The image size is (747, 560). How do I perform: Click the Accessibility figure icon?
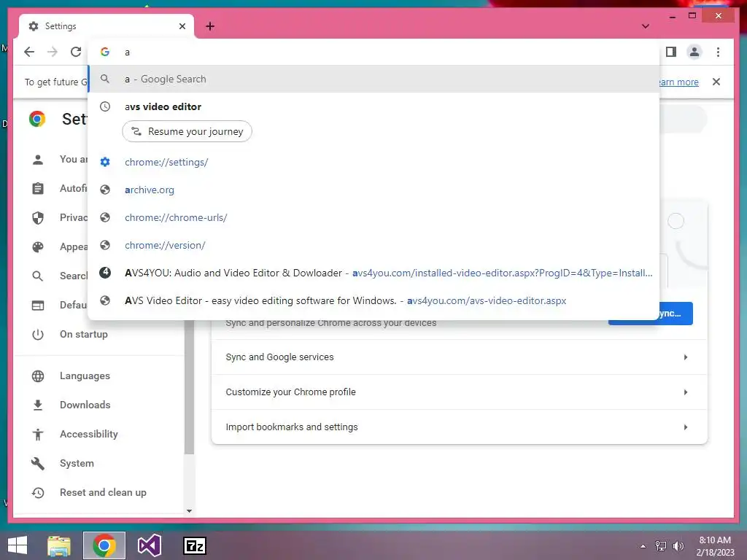click(38, 435)
